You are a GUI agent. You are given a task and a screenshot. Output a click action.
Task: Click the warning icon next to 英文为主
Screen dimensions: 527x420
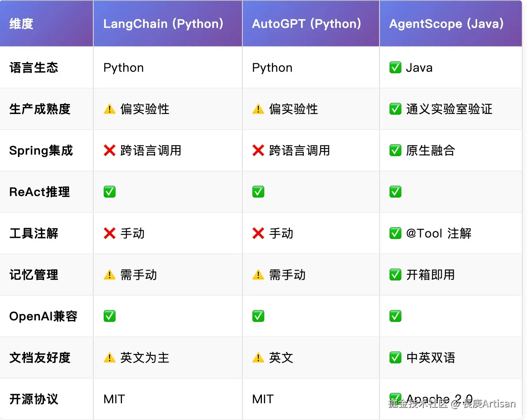tap(109, 357)
